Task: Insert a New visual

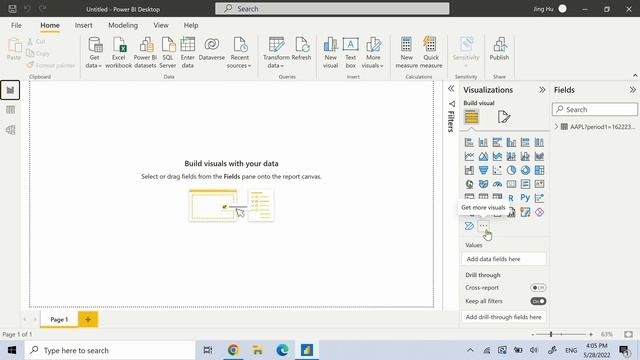Action: (331, 52)
